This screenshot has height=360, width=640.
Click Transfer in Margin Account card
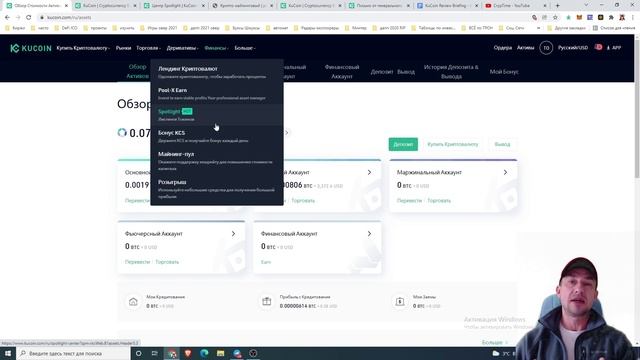click(x=409, y=200)
